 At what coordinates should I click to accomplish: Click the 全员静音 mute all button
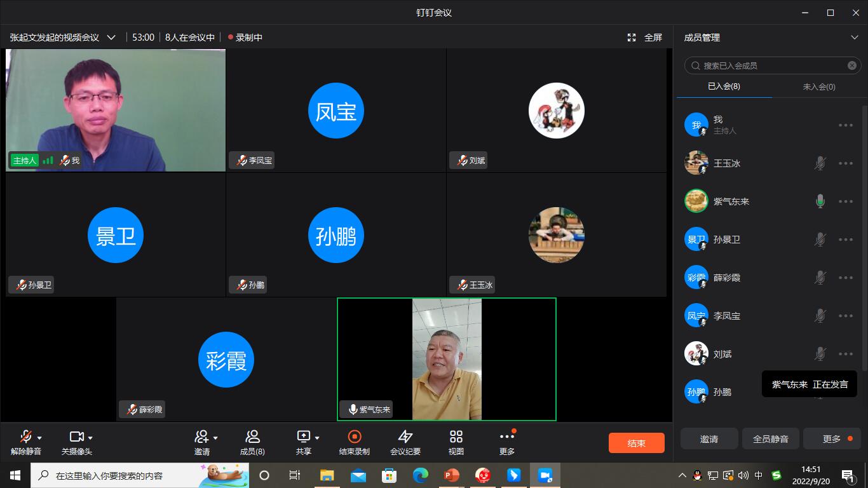[771, 438]
